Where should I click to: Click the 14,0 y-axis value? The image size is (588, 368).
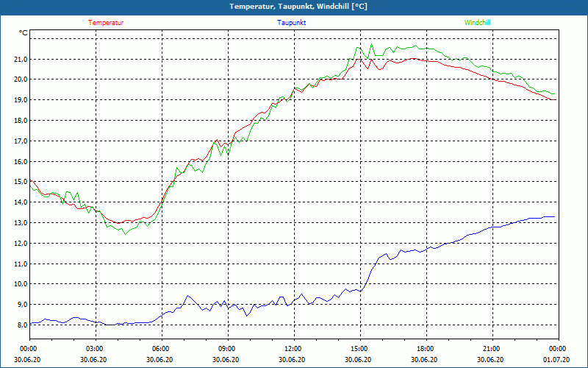[21, 202]
